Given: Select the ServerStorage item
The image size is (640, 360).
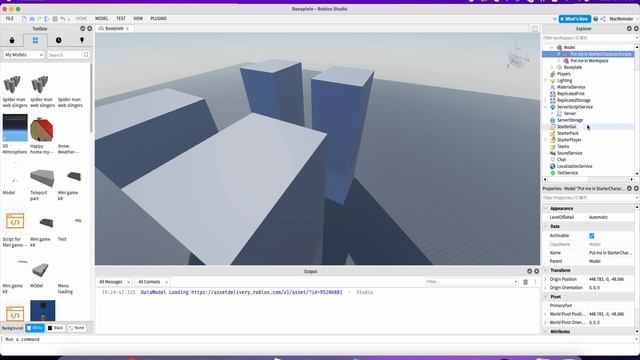Looking at the screenshot, I should click(570, 120).
